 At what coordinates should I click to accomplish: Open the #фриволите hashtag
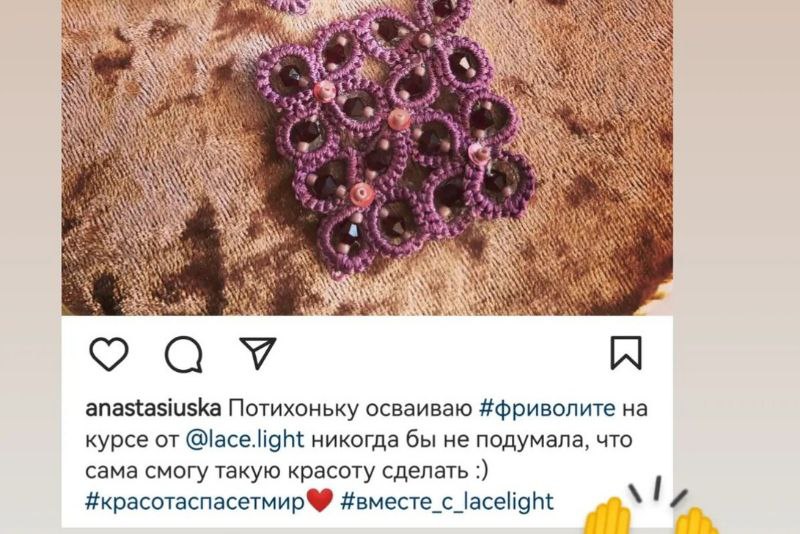tap(547, 409)
